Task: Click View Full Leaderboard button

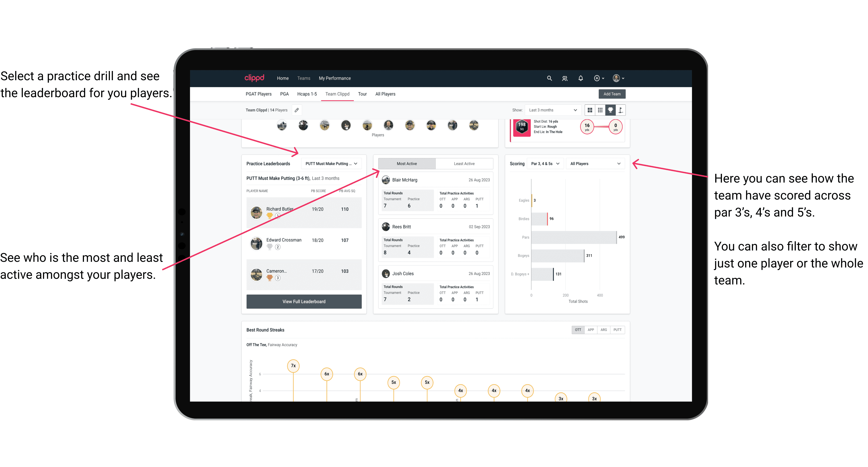Action: pyautogui.click(x=304, y=301)
